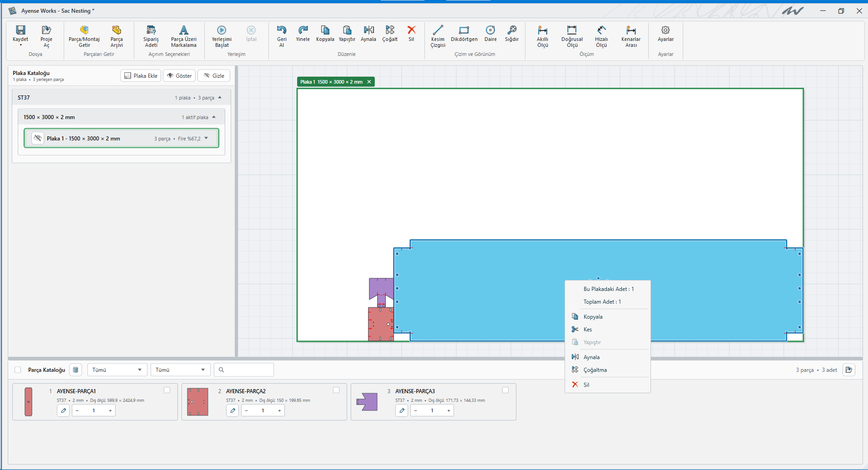The width and height of the screenshot is (868, 470).
Task: Click Göster button
Action: (179, 75)
